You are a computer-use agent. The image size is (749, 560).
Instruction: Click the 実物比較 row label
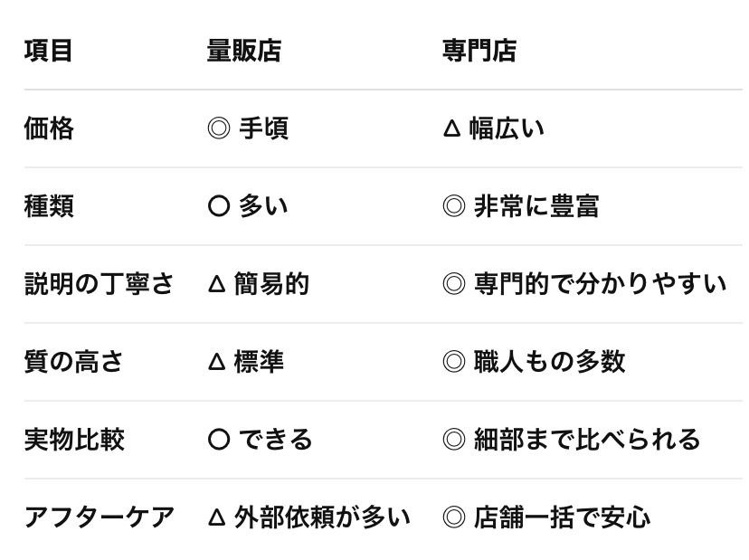coord(74,441)
